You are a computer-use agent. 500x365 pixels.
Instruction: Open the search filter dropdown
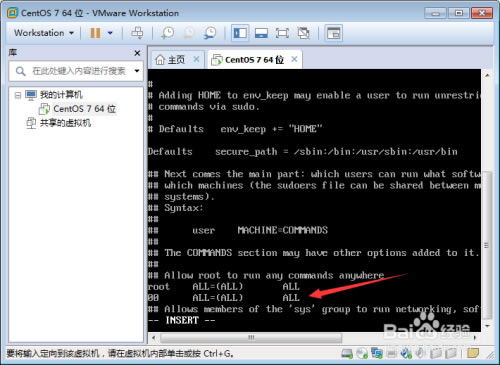(137, 71)
